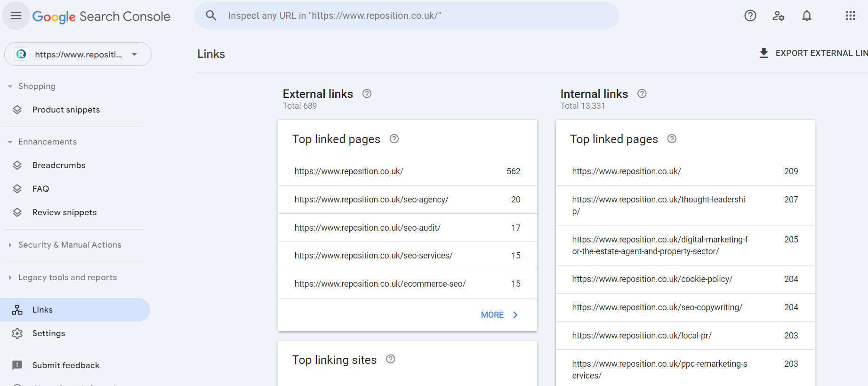Click the Internal links help icon
This screenshot has height=386, width=868.
(x=642, y=94)
